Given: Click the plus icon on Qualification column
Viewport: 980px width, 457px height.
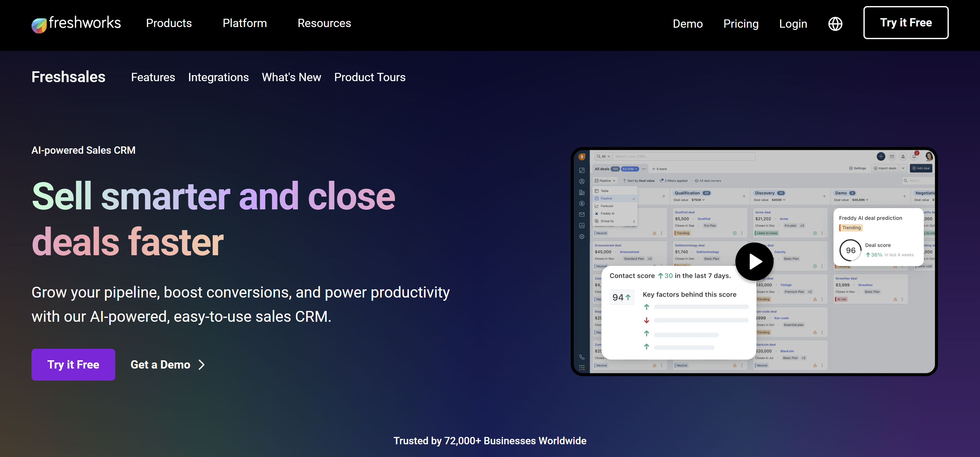Looking at the screenshot, I should (744, 196).
